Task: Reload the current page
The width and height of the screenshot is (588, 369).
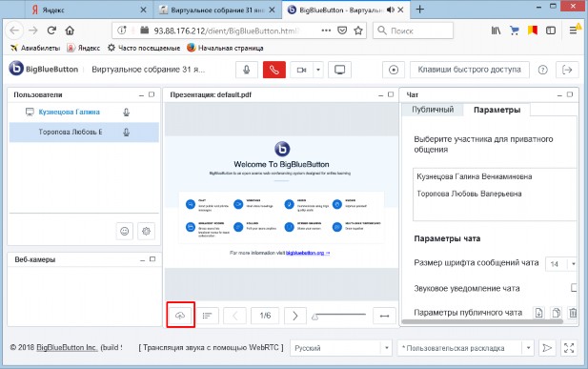Action: [x=51, y=31]
